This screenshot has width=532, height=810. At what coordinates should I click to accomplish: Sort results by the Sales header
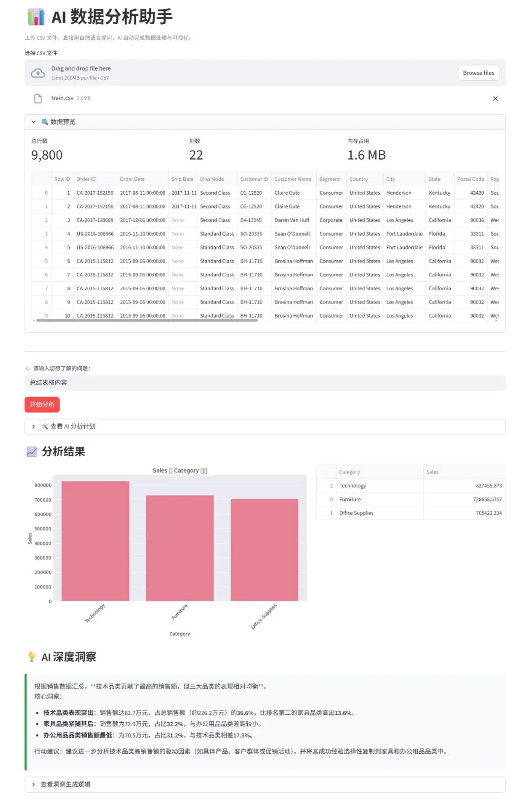click(464, 472)
